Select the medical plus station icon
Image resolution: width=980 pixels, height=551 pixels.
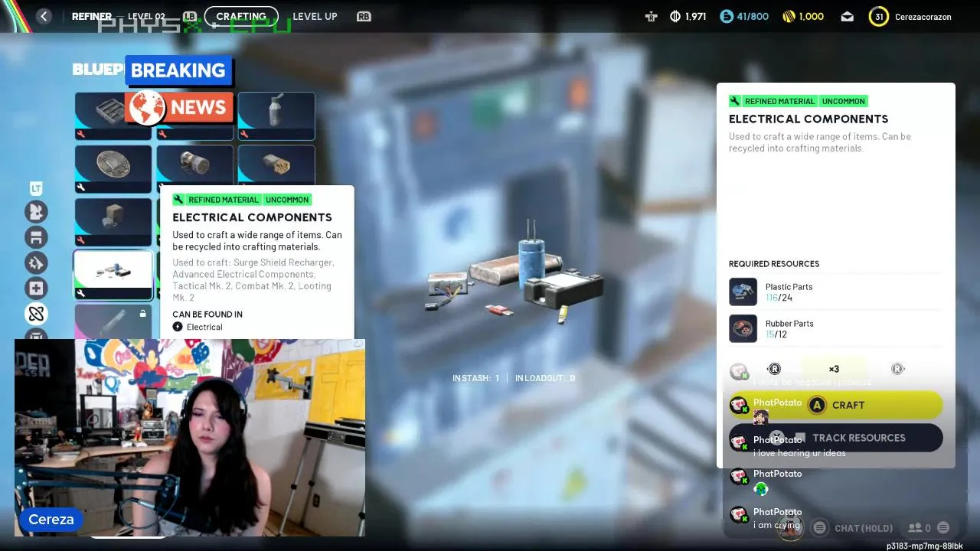36,288
